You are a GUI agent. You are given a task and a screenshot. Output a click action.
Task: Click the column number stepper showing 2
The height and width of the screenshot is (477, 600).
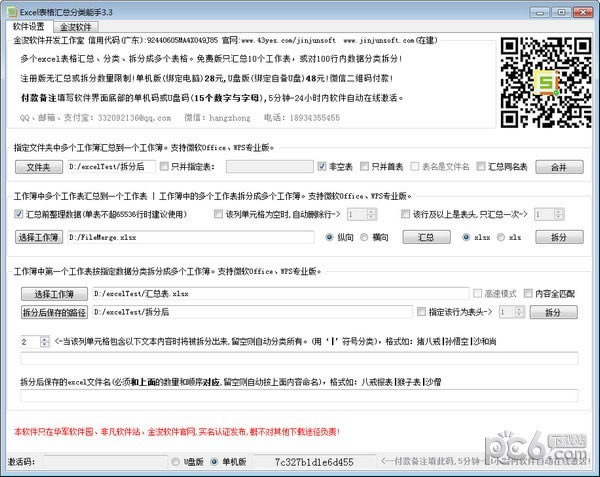pos(35,342)
